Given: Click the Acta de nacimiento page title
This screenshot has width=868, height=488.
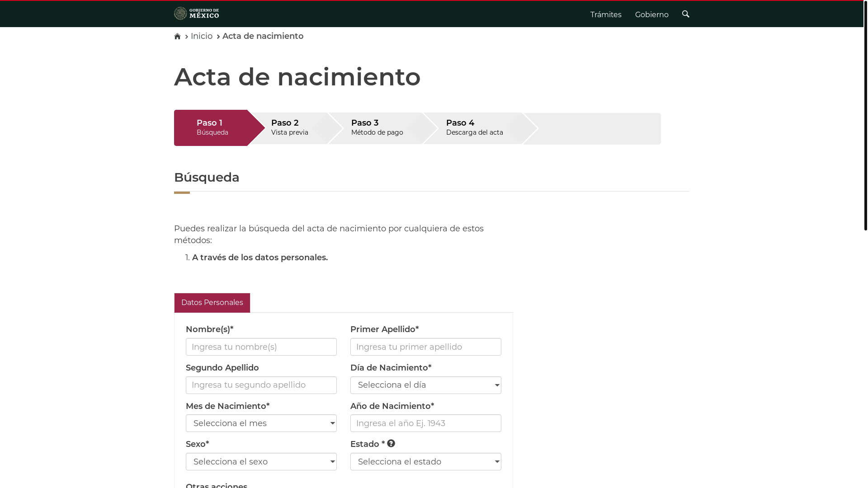Looking at the screenshot, I should pyautogui.click(x=297, y=77).
